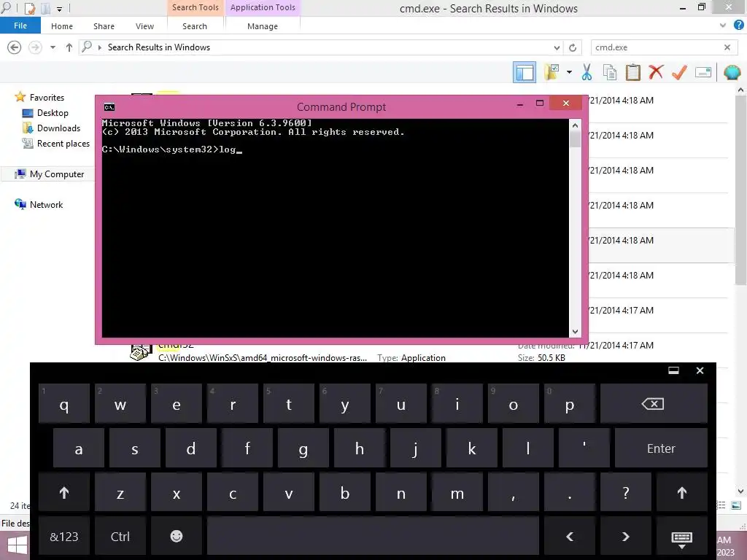Viewport: 747px width, 560px height.
Task: Toggle the Ctrl key on touch keyboard
Action: 120,536
